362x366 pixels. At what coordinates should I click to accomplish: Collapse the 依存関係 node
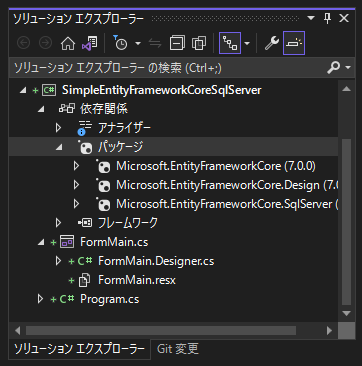point(41,109)
